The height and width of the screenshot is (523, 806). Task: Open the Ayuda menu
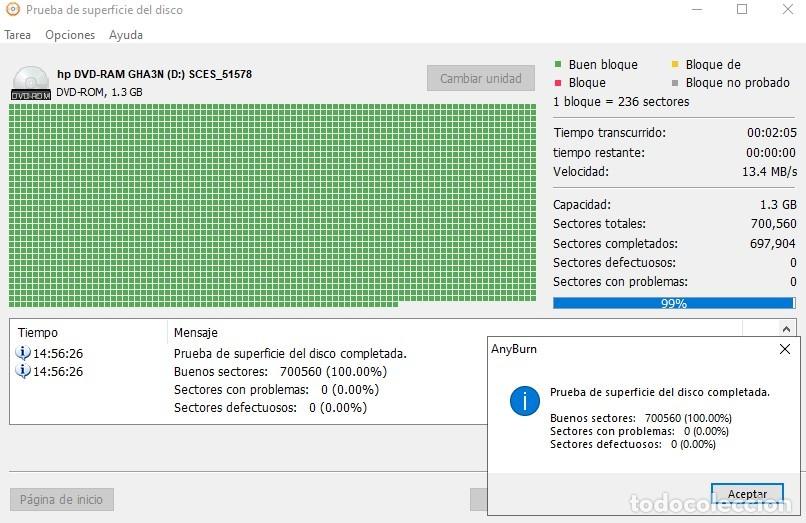(x=126, y=35)
